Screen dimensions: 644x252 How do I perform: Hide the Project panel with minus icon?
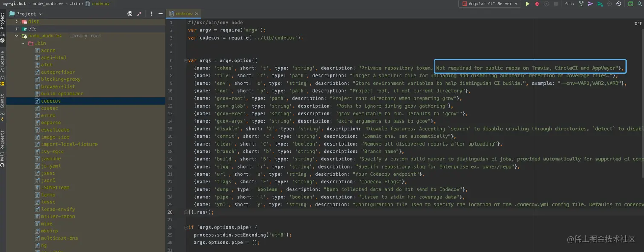pos(161,14)
